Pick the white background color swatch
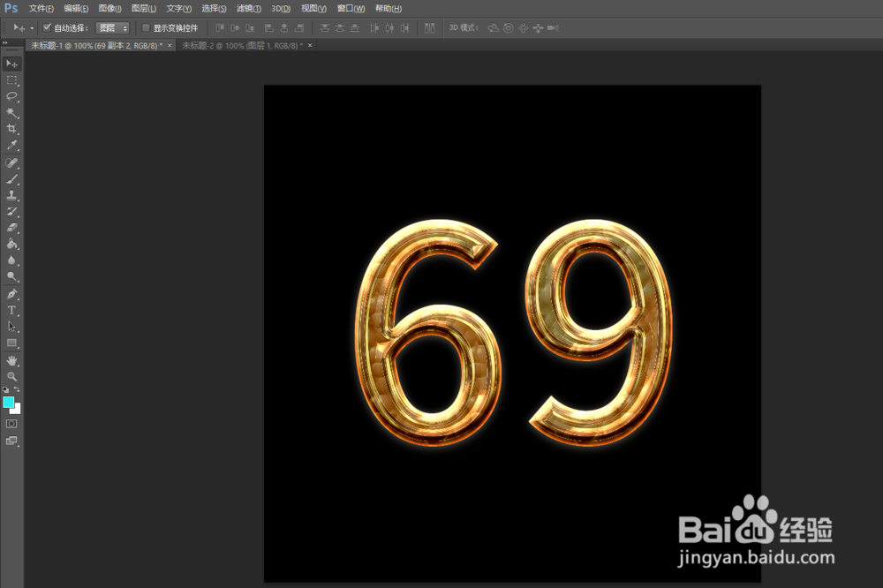The image size is (883, 588). [x=17, y=410]
